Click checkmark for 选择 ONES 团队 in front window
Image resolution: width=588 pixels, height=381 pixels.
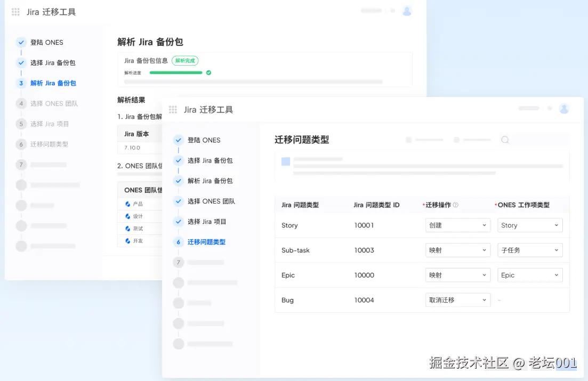[x=179, y=201]
